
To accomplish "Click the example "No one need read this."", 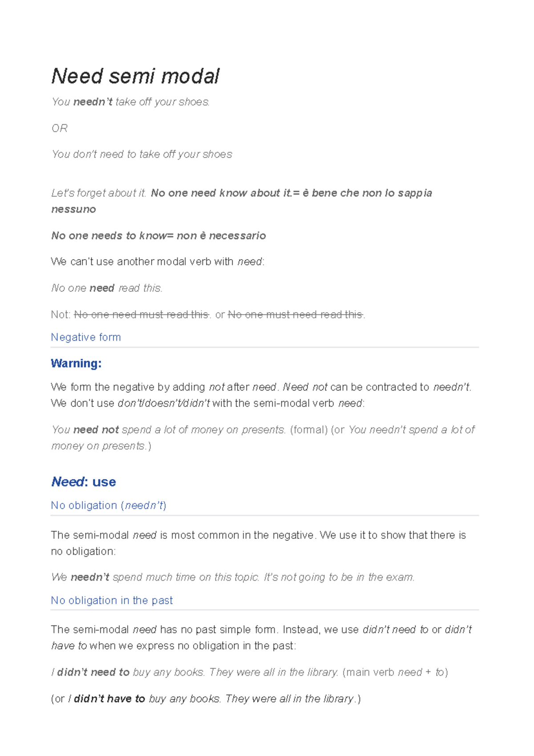I will tap(107, 289).
